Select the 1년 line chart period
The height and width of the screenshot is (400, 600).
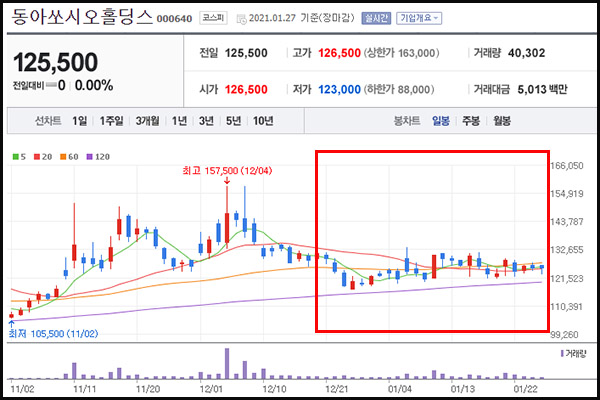pos(179,121)
